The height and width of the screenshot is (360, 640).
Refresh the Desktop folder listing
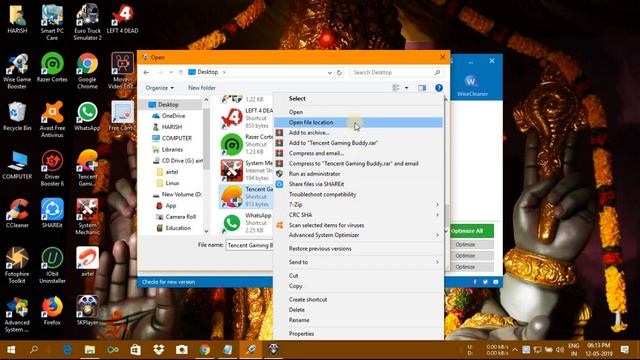point(339,72)
